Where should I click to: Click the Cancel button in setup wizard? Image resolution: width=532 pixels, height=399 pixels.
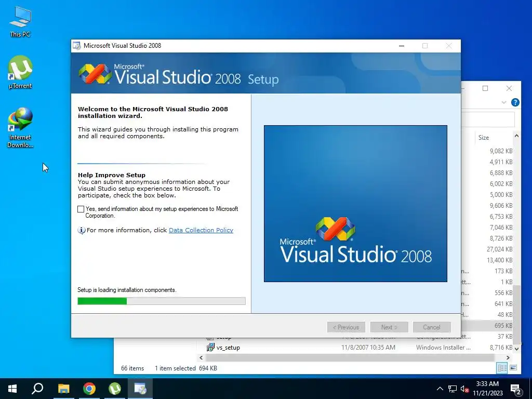pos(432,327)
